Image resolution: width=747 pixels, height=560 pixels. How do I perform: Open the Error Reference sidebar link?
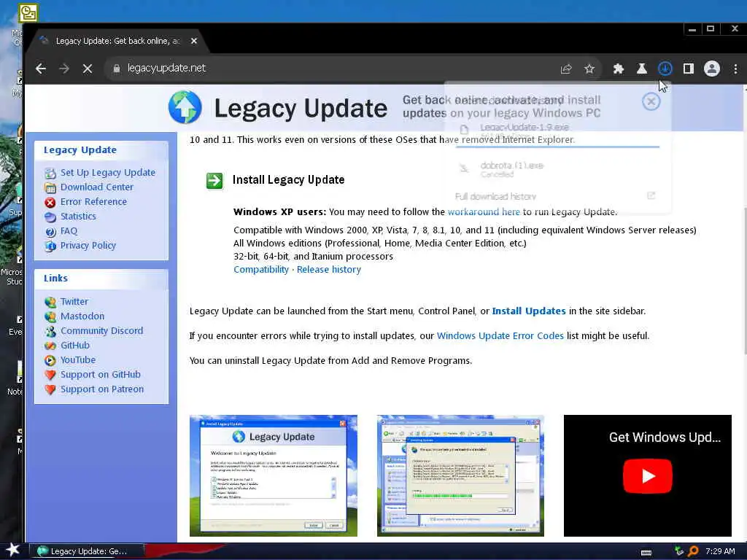click(93, 202)
